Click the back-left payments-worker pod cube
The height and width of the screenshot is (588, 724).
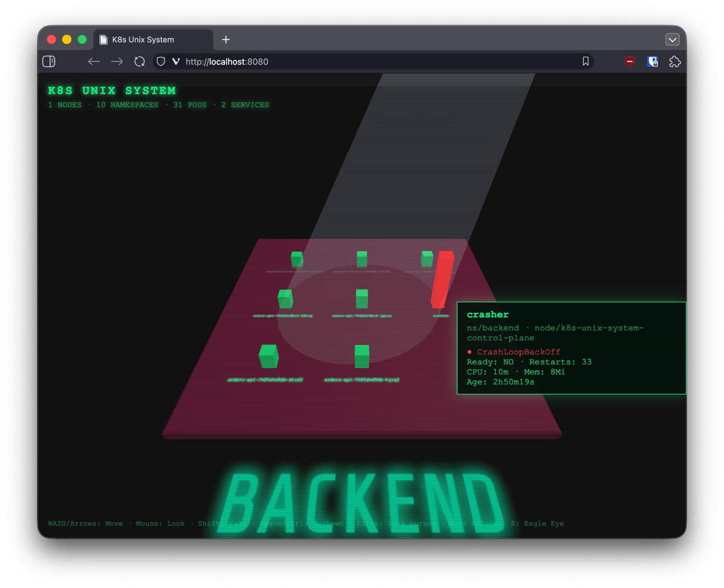coord(297,259)
